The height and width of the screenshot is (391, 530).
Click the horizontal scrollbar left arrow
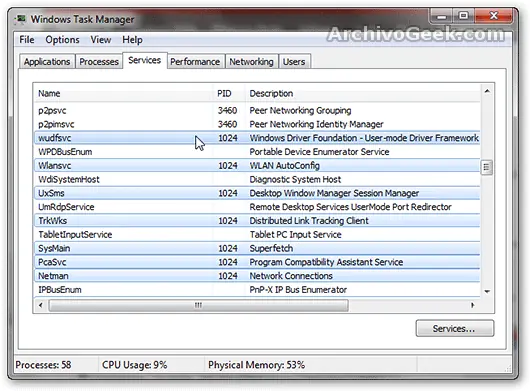(41, 305)
